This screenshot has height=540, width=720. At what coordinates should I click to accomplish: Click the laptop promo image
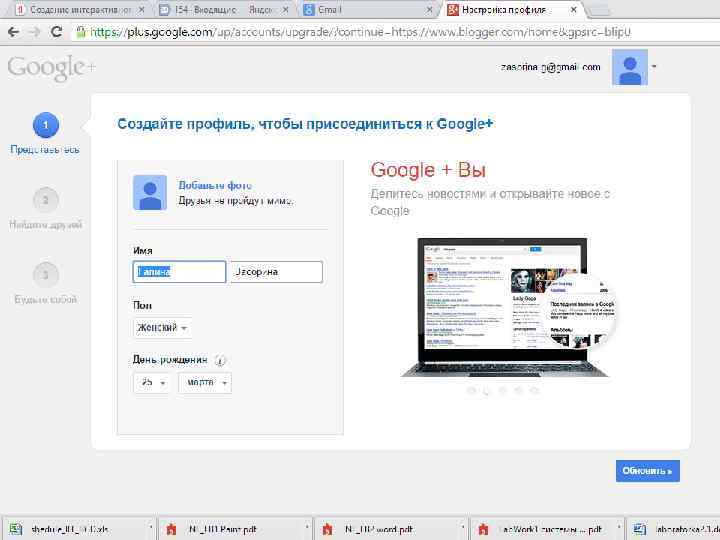[507, 307]
